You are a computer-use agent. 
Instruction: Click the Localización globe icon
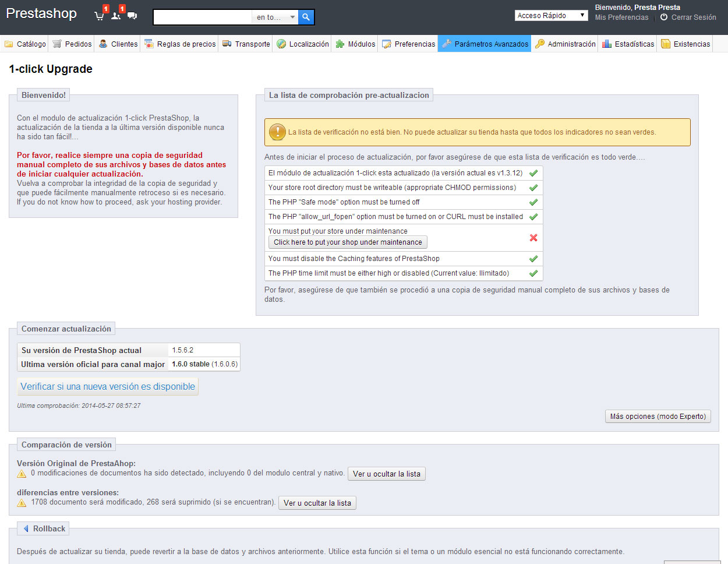[x=281, y=44]
